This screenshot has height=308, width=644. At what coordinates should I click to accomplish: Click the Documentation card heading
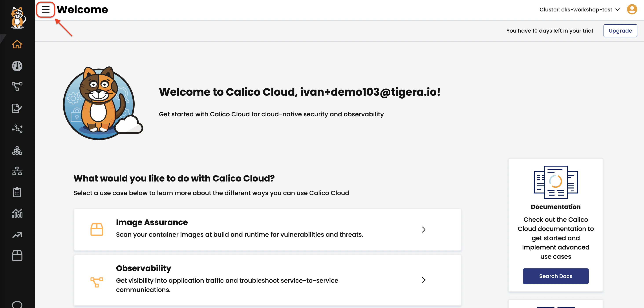(x=556, y=207)
